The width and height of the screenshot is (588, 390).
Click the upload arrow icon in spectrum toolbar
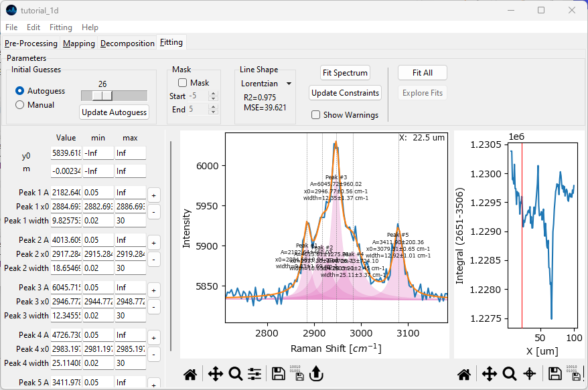(x=317, y=374)
